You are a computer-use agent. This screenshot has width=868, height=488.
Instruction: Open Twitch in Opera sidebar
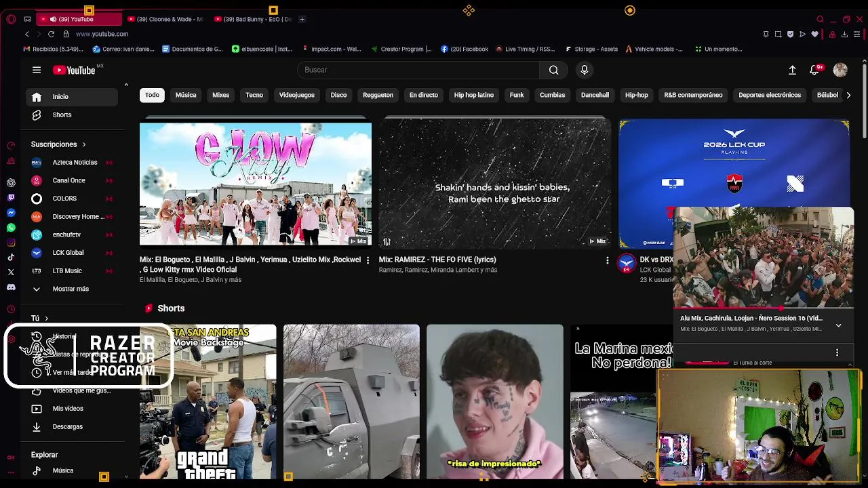click(11, 197)
